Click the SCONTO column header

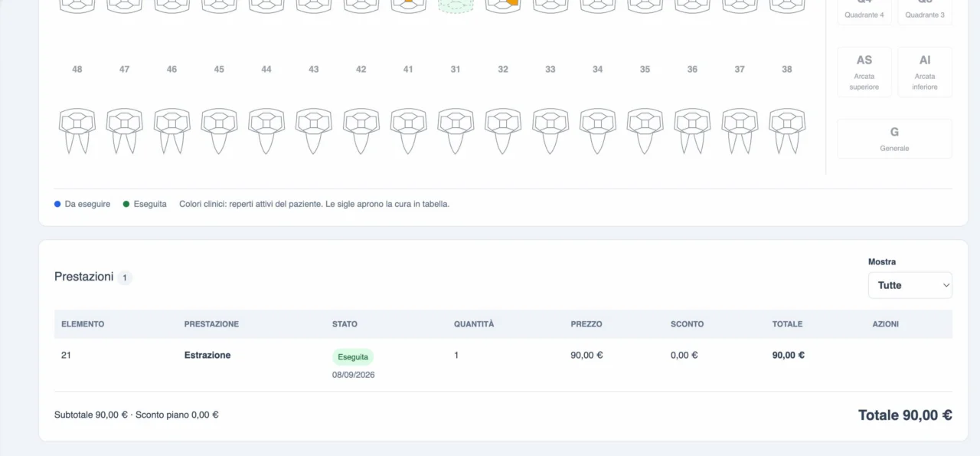(x=687, y=324)
